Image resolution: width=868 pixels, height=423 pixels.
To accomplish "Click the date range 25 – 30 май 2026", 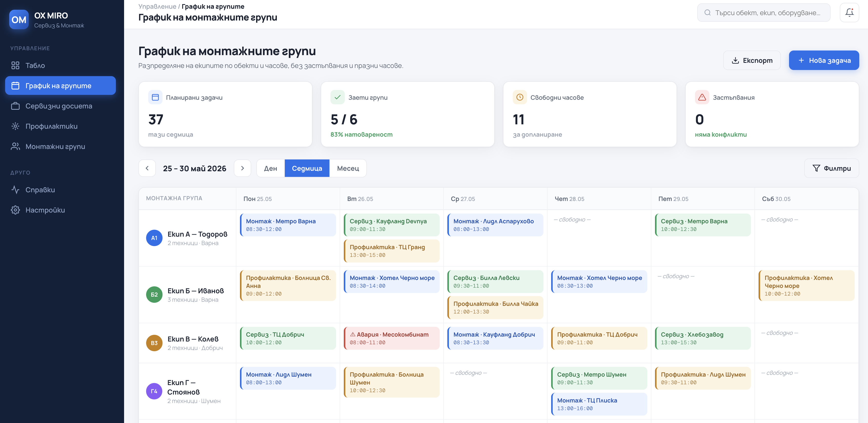I will (195, 168).
